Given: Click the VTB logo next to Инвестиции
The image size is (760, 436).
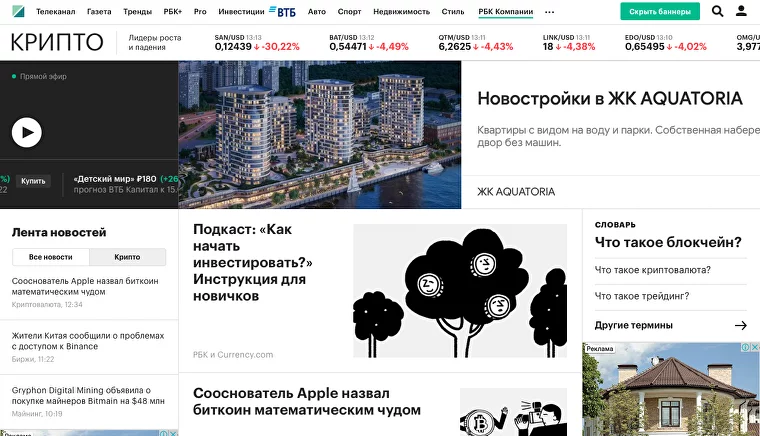Looking at the screenshot, I should pos(282,11).
